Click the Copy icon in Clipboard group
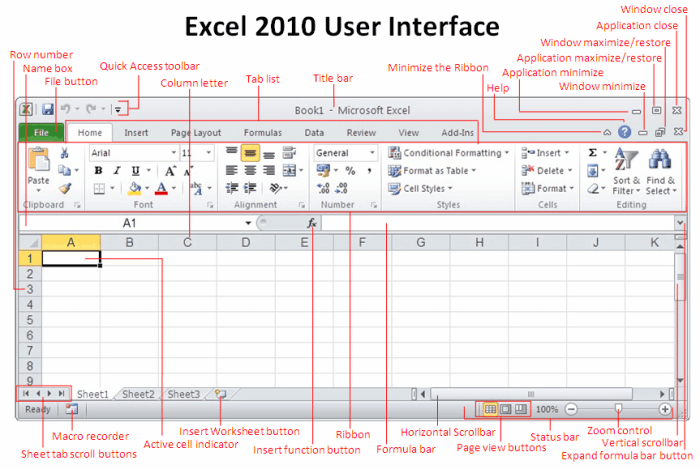 [65, 170]
